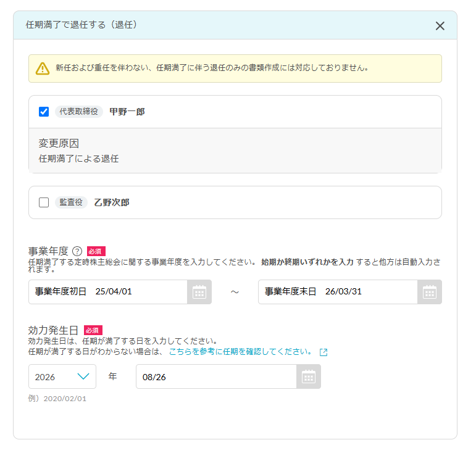The width and height of the screenshot is (476, 453).
Task: Click the 監査役 role tag
Action: 71,202
